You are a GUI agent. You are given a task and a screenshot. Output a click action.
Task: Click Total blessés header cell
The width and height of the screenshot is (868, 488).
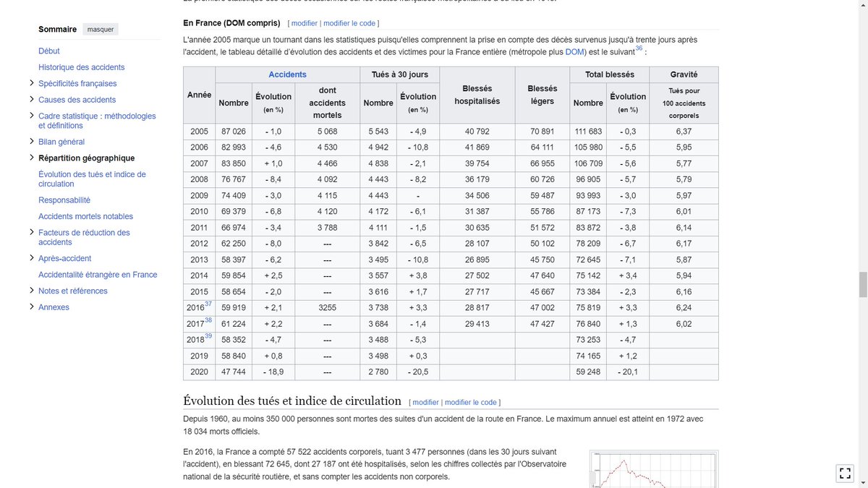tap(610, 74)
